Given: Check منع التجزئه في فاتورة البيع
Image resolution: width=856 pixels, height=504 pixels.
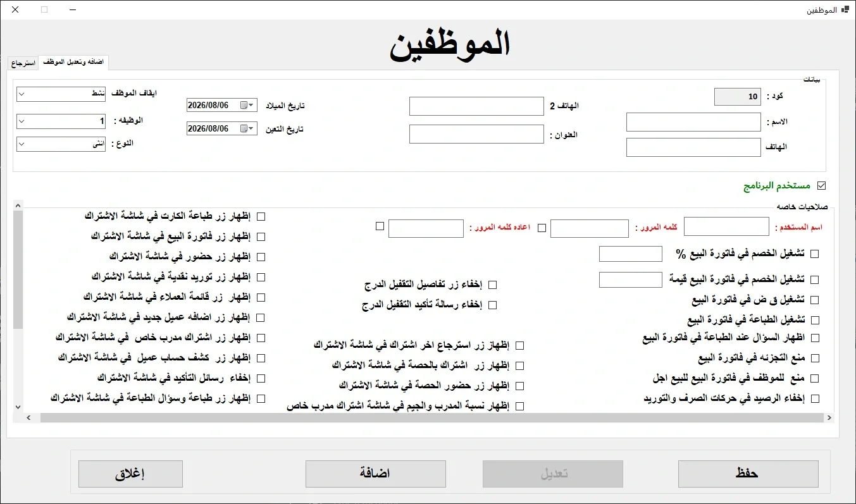Looking at the screenshot, I should pyautogui.click(x=815, y=359).
